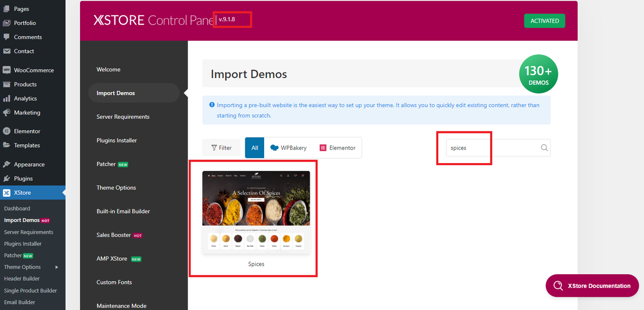Click the Products box icon
644x310 pixels.
pos(7,85)
